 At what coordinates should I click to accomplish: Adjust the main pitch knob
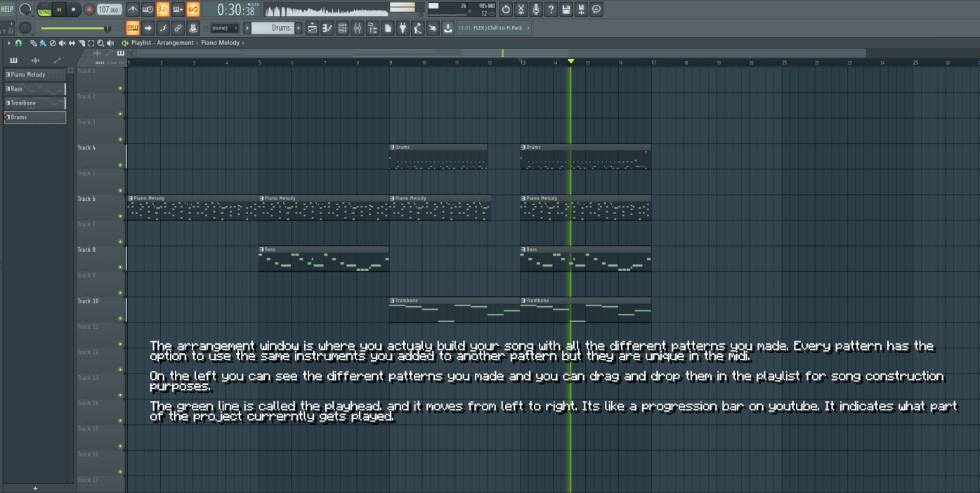pos(25,28)
